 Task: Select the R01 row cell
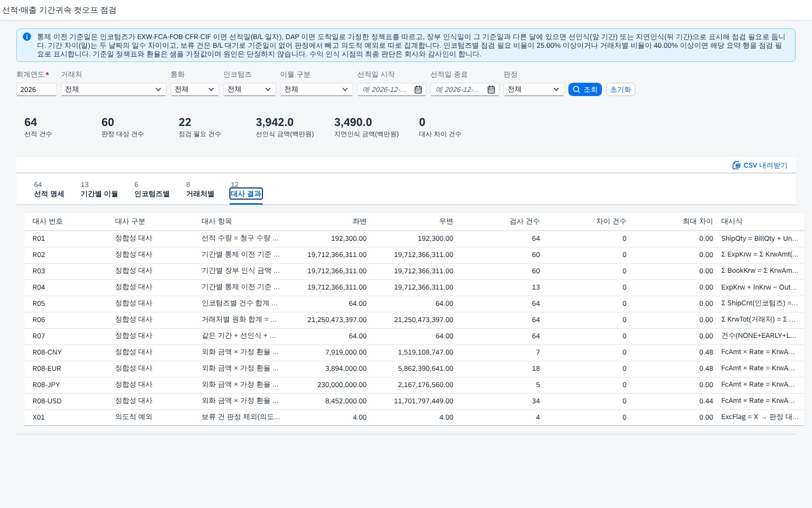click(x=39, y=238)
